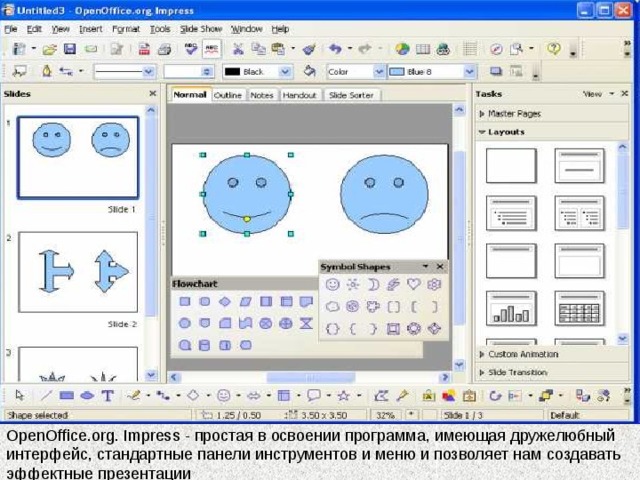Open the Black line color dropdown
The height and width of the screenshot is (480, 640).
click(285, 72)
